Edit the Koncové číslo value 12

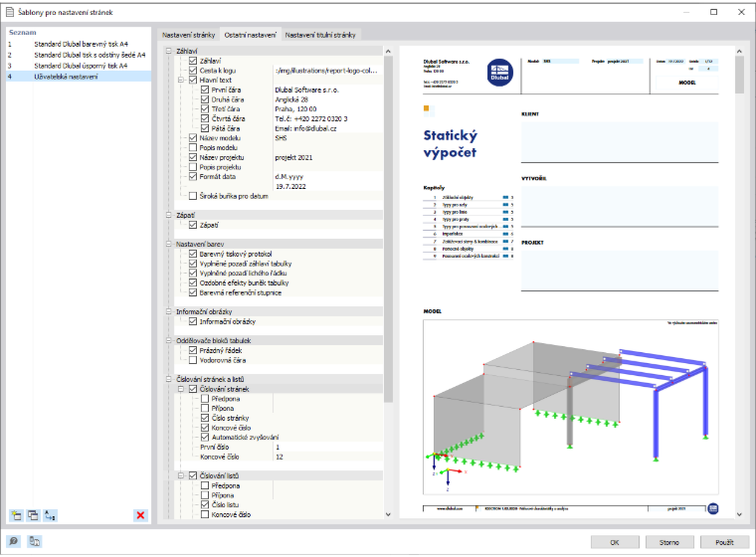(328, 457)
